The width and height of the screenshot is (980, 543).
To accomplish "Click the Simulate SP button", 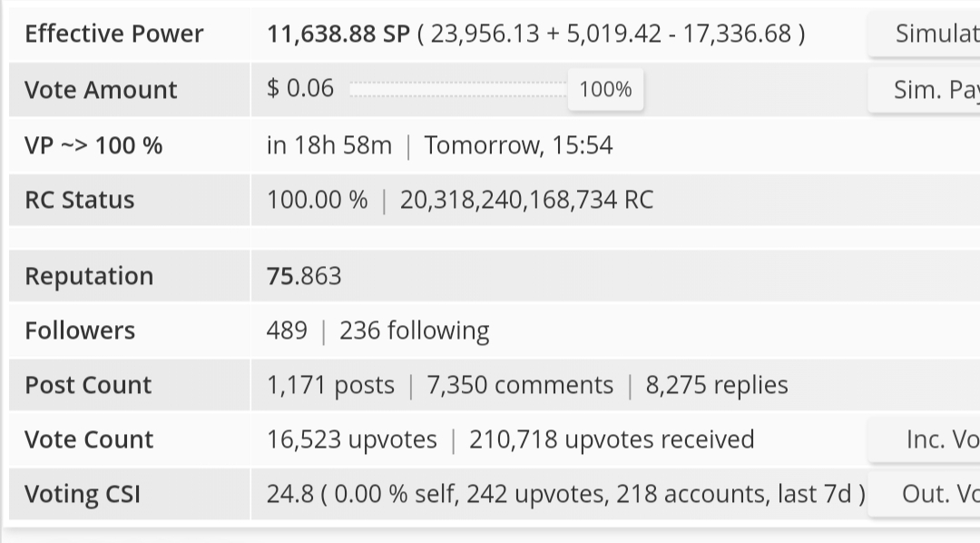I will pos(925,34).
